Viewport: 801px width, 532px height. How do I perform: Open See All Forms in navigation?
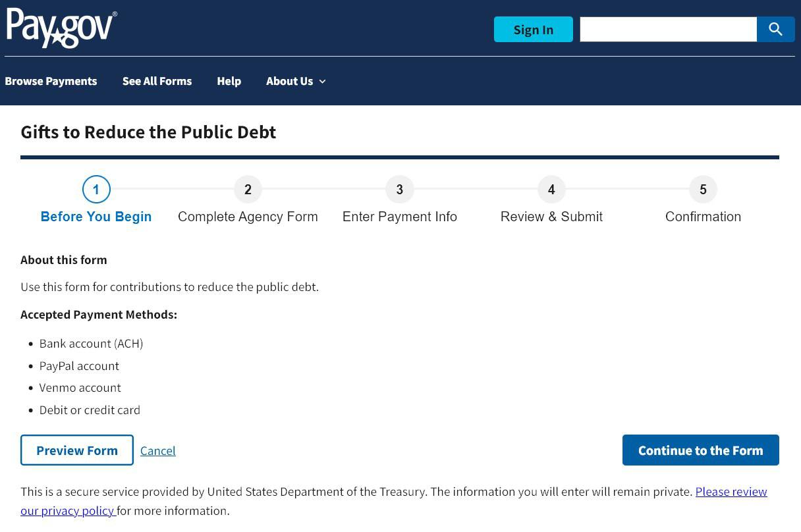[157, 81]
